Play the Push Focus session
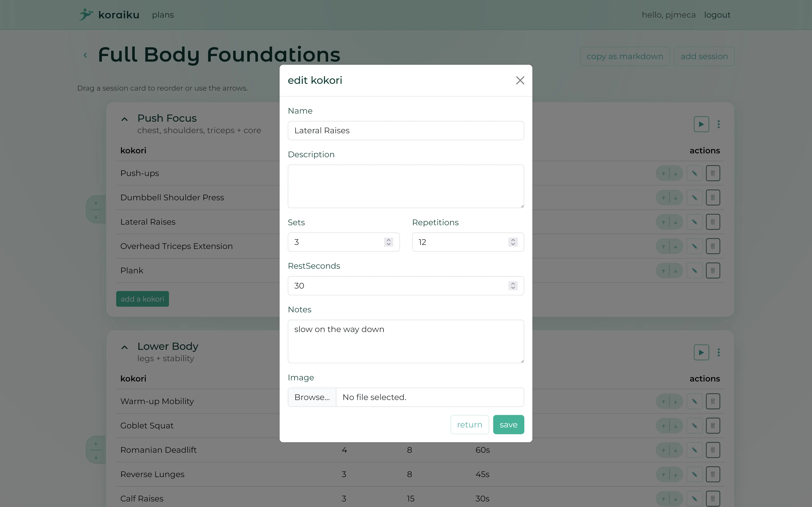 (701, 124)
